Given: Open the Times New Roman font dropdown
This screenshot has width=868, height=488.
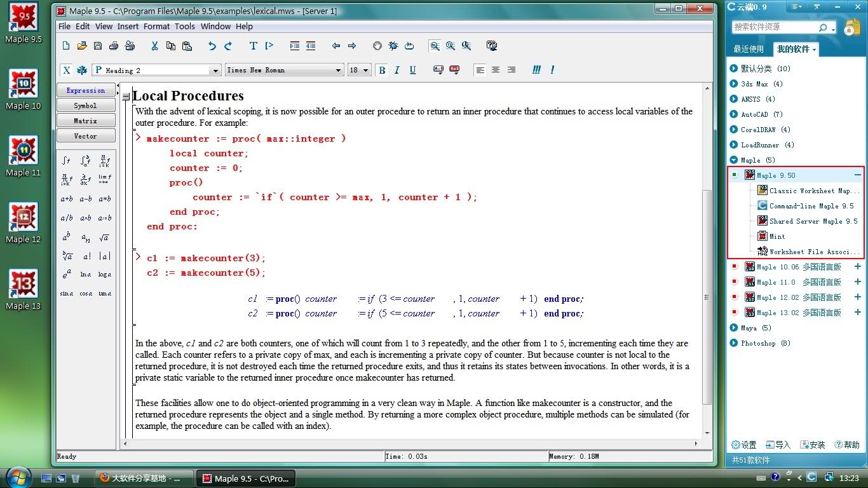Looking at the screenshot, I should pos(338,71).
